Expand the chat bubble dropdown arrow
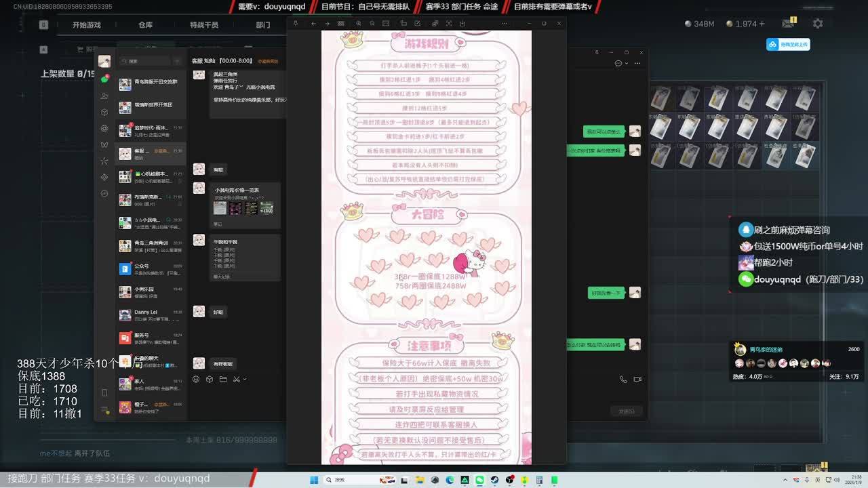Screen dimensions: 868x488 [x=626, y=63]
